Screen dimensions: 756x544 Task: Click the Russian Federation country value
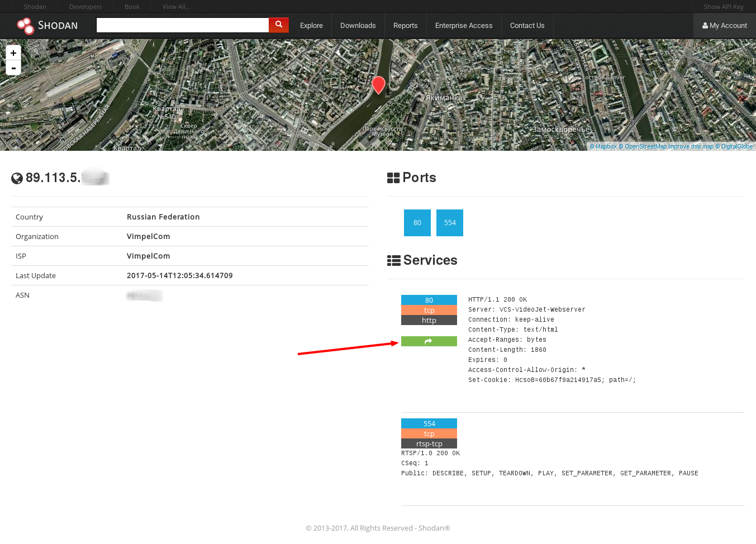pos(163,217)
